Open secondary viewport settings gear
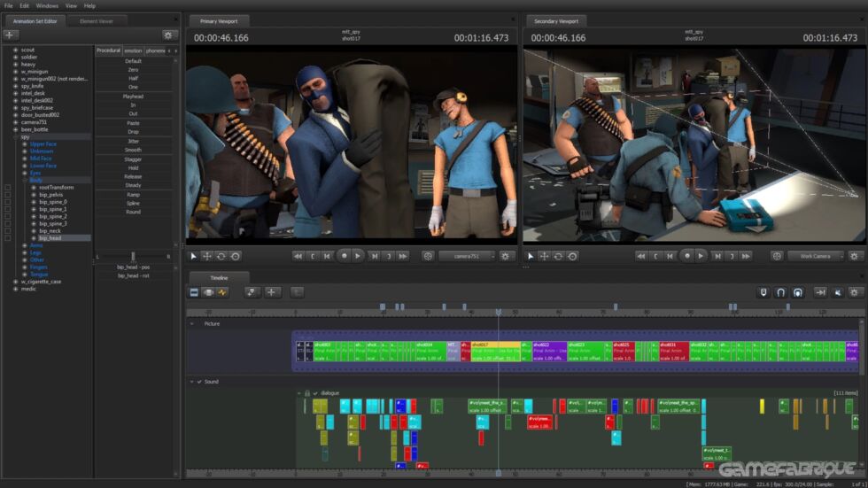 [x=854, y=256]
